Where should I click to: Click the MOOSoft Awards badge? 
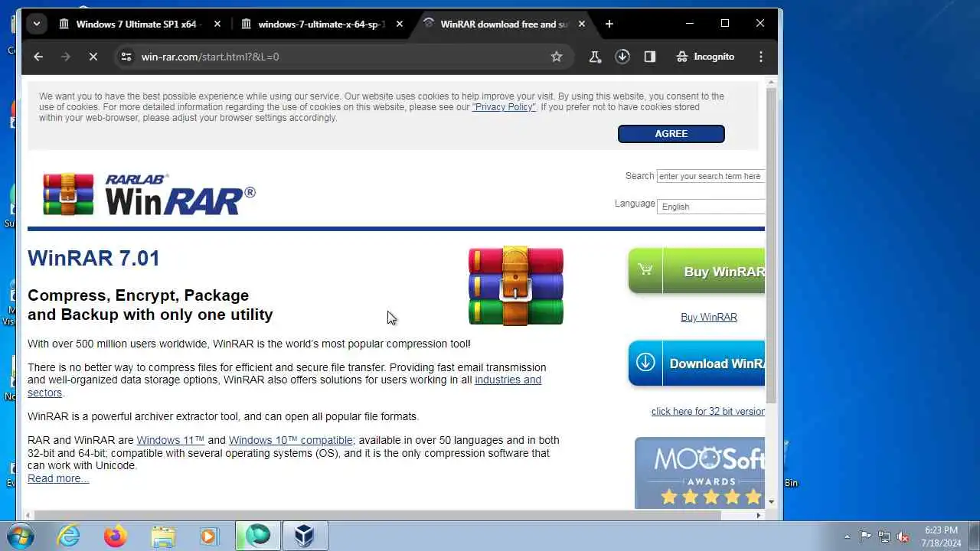tap(700, 472)
